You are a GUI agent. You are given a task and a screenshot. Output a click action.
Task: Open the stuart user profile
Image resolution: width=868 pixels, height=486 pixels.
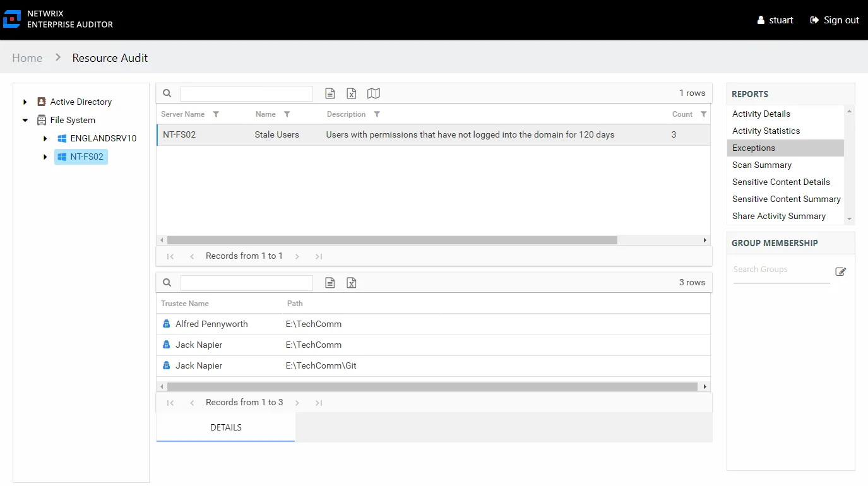pyautogui.click(x=775, y=20)
